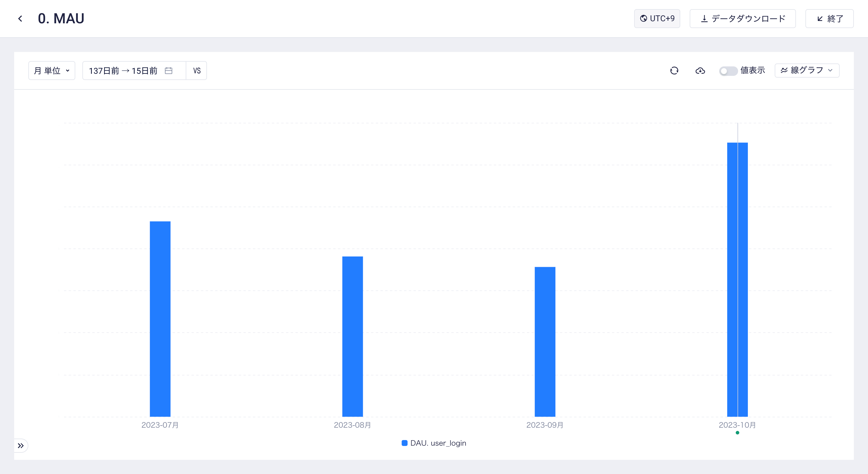The width and height of the screenshot is (868, 474).
Task: Click the cloud download icon
Action: [x=700, y=71]
